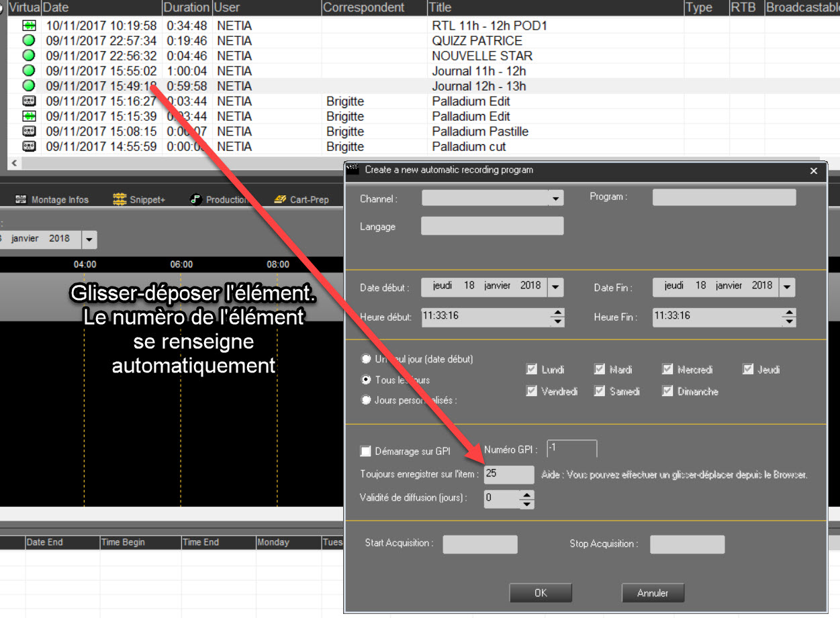The height and width of the screenshot is (618, 840).
Task: Click the waveform icon beside RTL 11h - 12h POD1
Action: (29, 25)
